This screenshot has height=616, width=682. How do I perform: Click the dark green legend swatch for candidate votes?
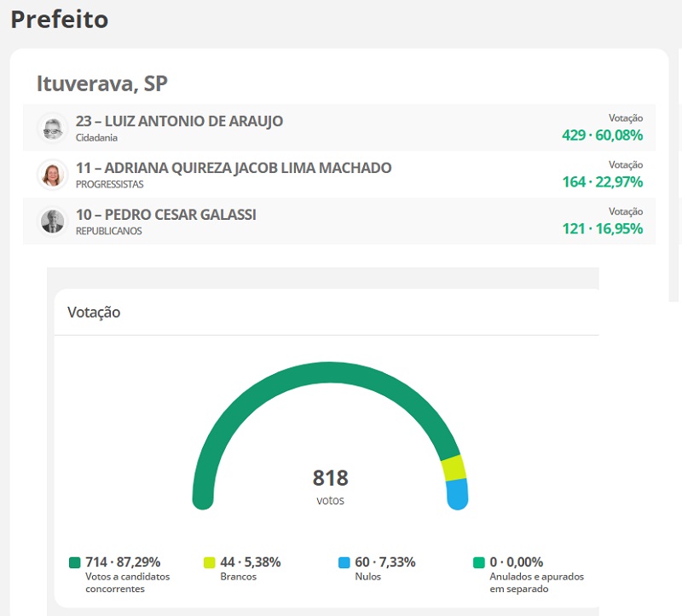click(x=75, y=562)
